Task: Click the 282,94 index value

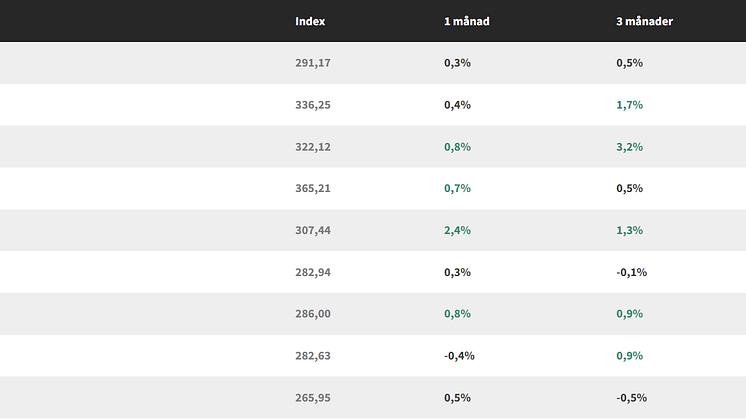Action: point(313,272)
